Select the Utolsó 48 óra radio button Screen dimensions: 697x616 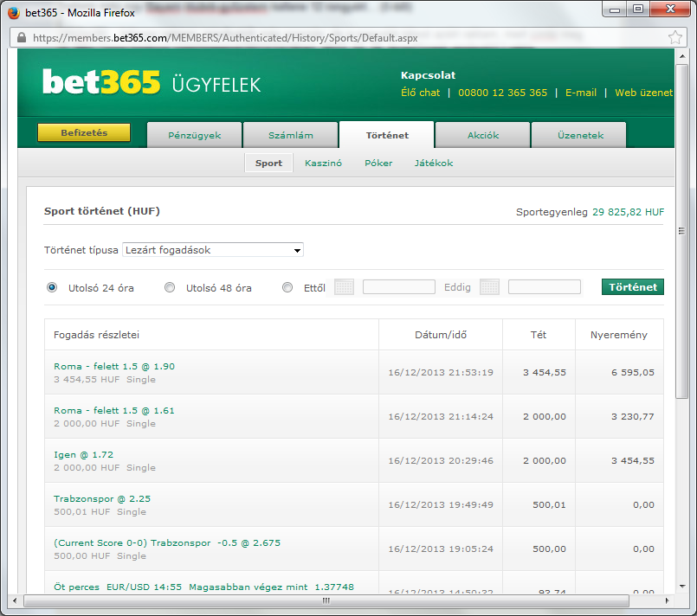click(x=170, y=287)
